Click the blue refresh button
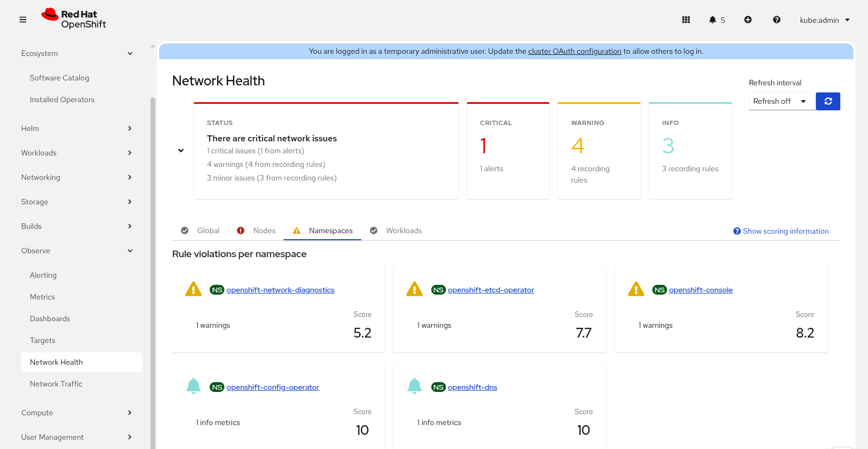Viewport: 868px width, 449px height. pos(828,101)
